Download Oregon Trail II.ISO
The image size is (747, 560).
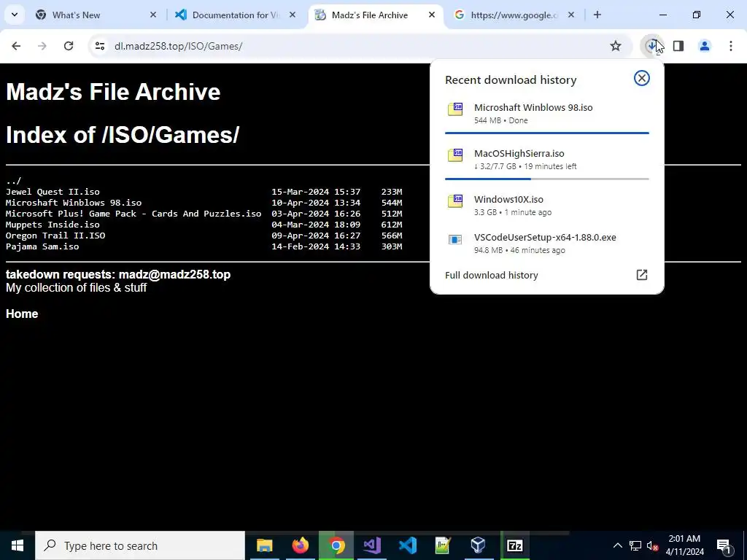click(55, 236)
